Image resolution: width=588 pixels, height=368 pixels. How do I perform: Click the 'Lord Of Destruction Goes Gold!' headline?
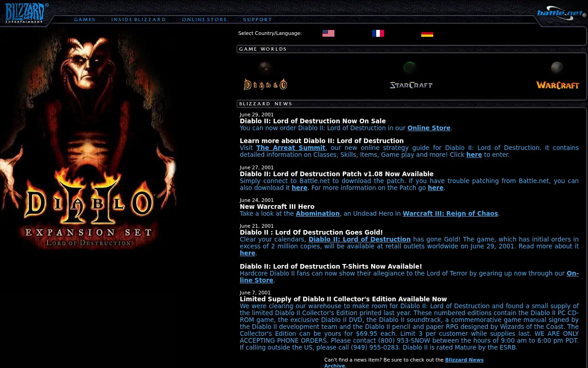(311, 233)
